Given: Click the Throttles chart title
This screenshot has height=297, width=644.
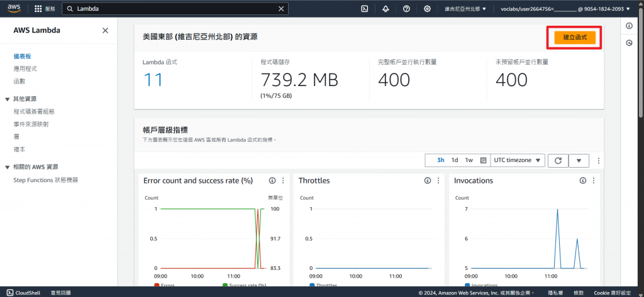Looking at the screenshot, I should tap(314, 180).
